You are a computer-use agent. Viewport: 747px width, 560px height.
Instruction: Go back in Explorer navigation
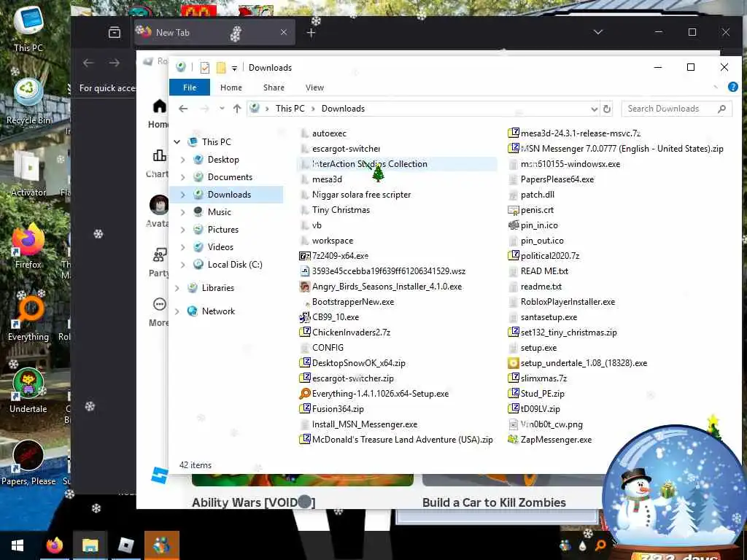tap(183, 109)
